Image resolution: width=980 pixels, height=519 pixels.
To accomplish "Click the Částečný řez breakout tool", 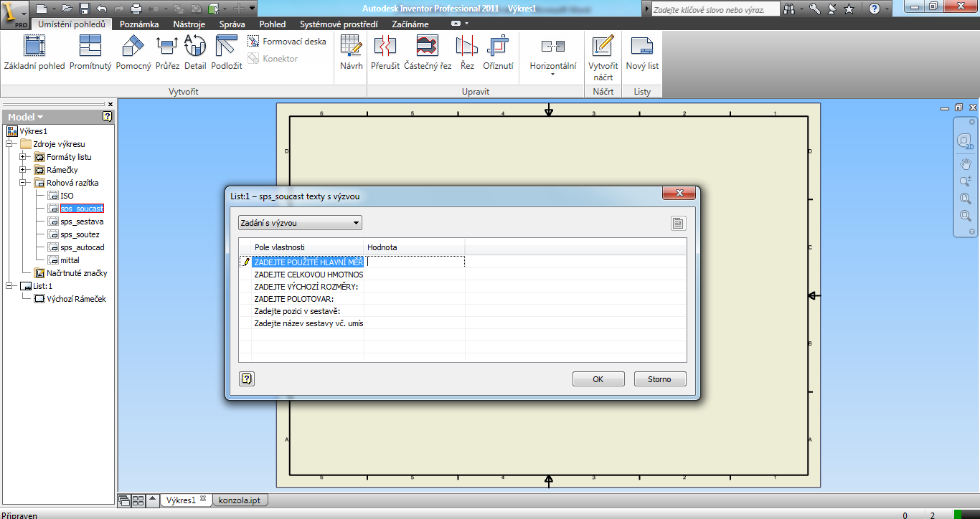I will [x=428, y=52].
